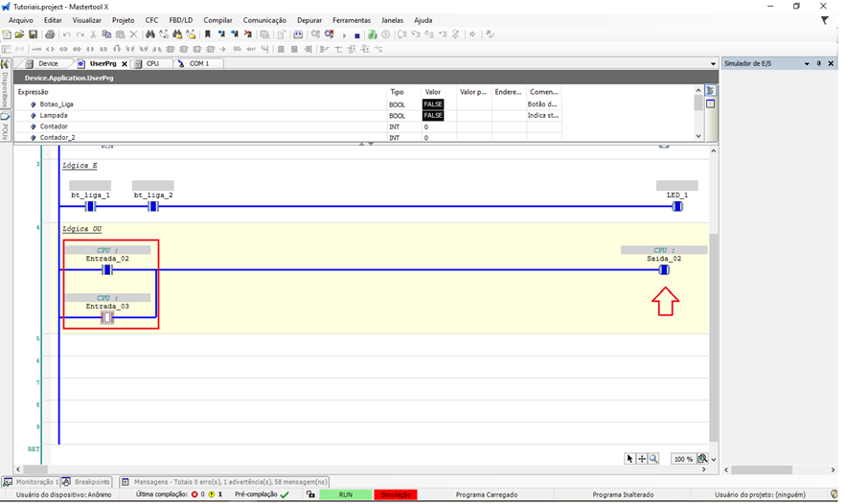Viewport: 846px width, 504px height.
Task: Click the Find binoculars icon
Action: (150, 34)
